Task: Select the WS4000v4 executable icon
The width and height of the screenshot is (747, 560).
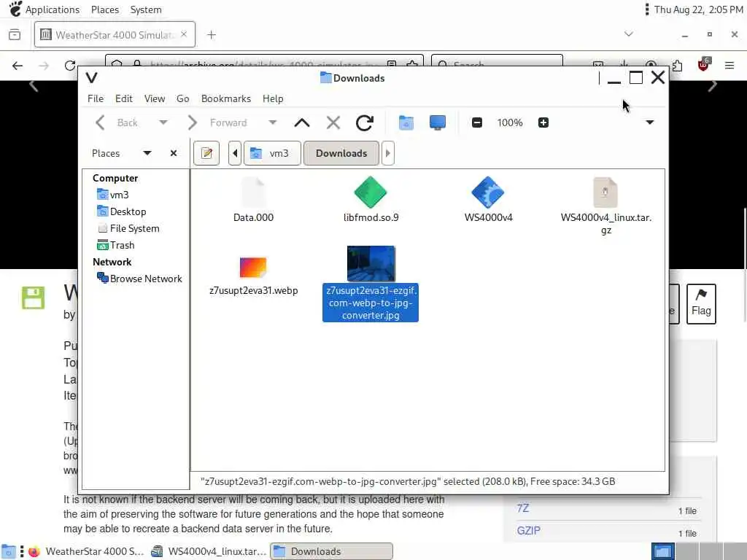Action: tap(488, 192)
